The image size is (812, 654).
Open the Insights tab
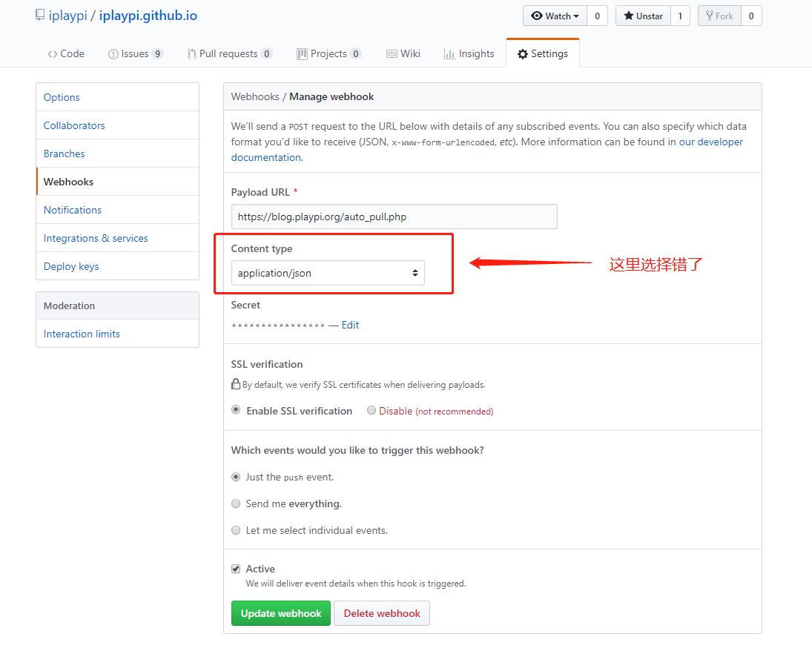[469, 54]
